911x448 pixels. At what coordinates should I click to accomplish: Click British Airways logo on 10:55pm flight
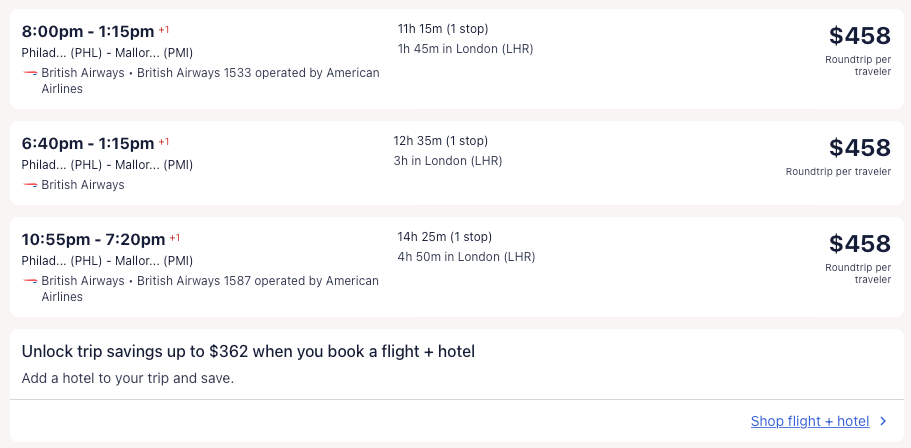[30, 281]
